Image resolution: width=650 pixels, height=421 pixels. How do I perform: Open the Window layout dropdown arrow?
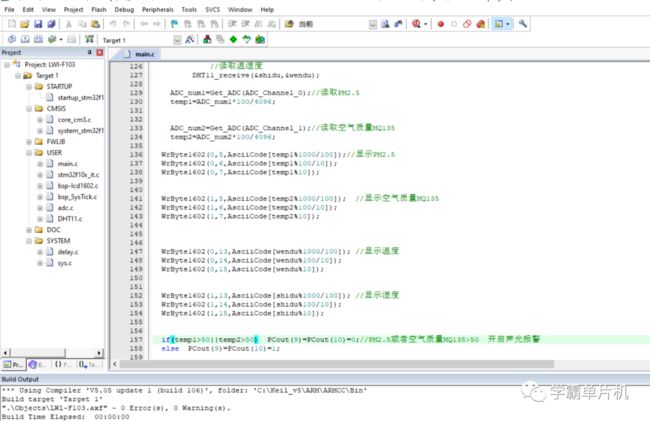(x=508, y=24)
